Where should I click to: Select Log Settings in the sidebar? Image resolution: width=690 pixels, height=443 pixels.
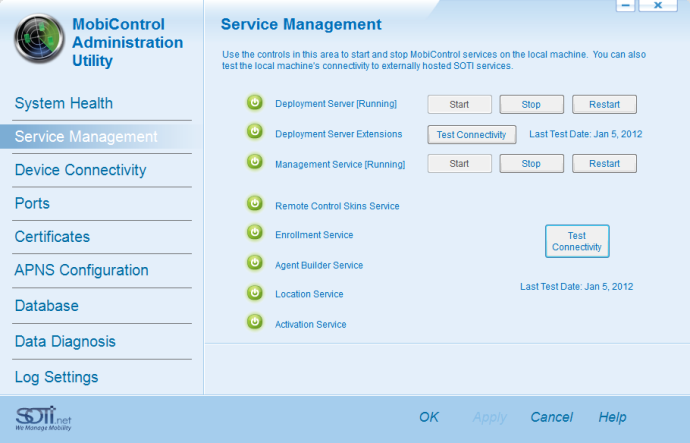click(56, 378)
